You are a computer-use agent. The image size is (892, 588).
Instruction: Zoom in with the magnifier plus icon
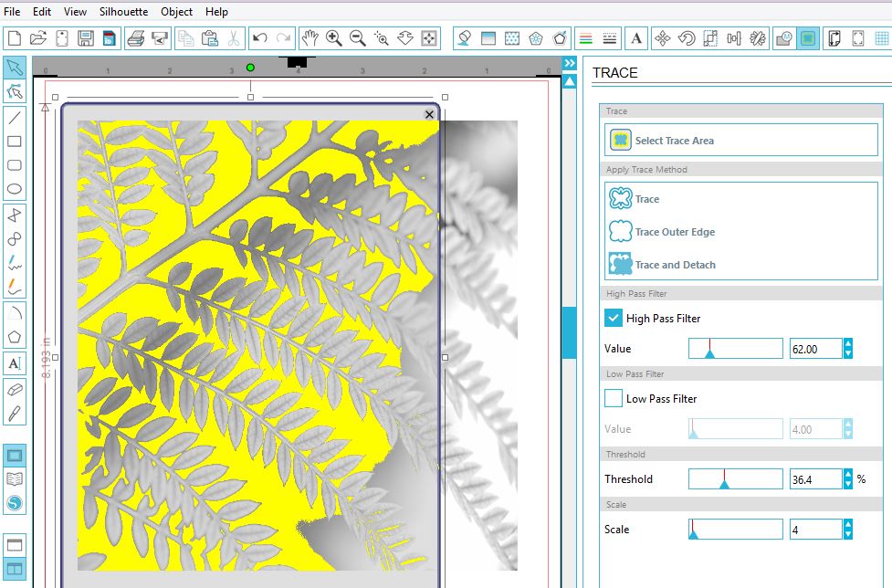(x=334, y=38)
